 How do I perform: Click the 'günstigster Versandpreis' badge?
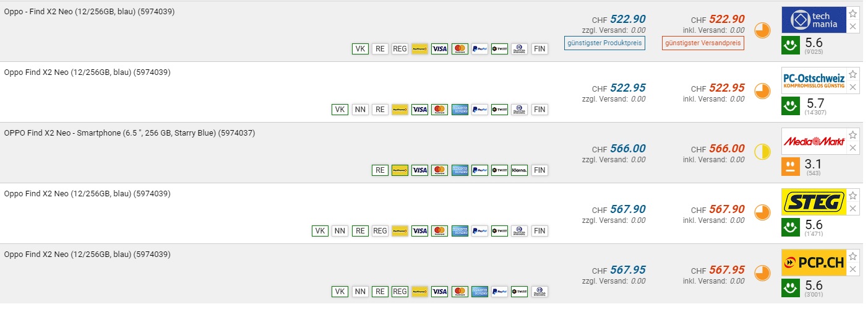pos(703,43)
